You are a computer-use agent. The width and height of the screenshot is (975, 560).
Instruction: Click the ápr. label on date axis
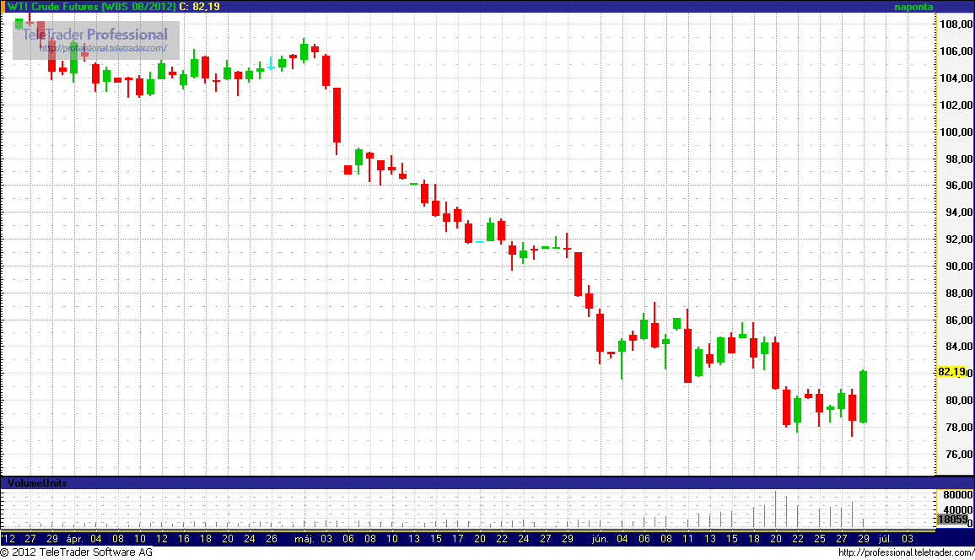pyautogui.click(x=73, y=537)
